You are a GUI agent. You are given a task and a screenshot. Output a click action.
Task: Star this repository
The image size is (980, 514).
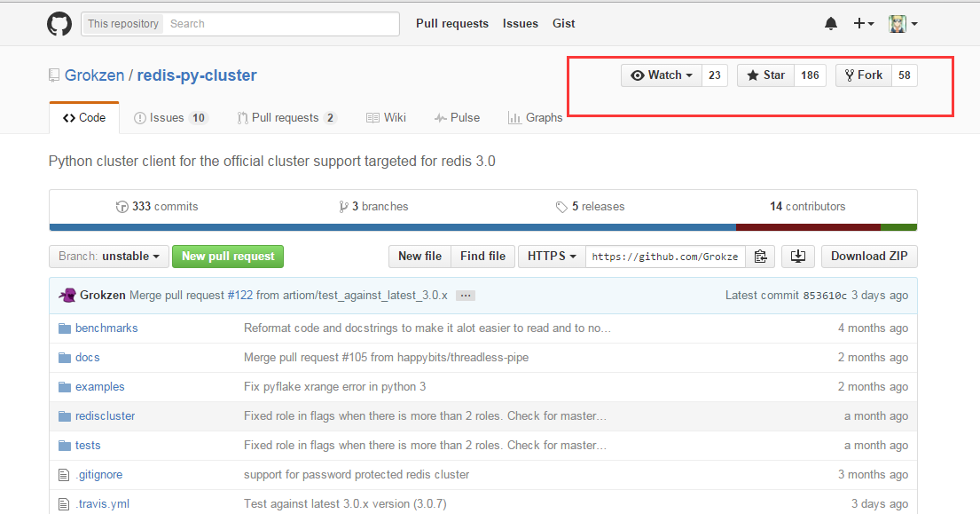[765, 75]
